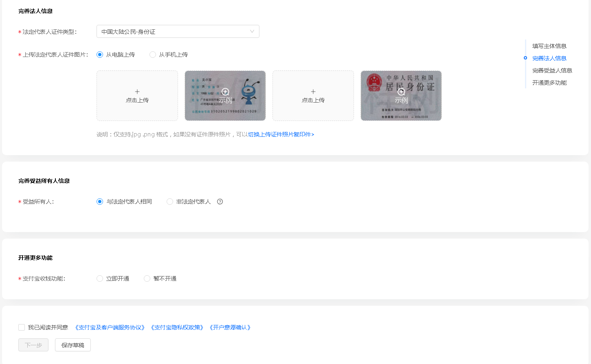Click the magnifier icon on back example
Image resolution: width=591 pixels, height=364 pixels.
401,92
